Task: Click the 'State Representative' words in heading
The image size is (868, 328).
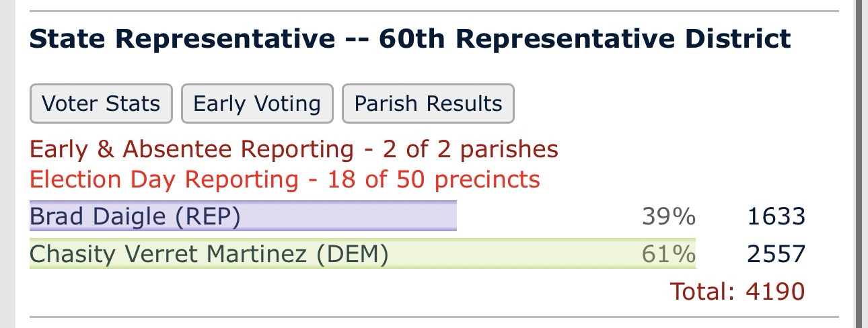Action: [182, 40]
